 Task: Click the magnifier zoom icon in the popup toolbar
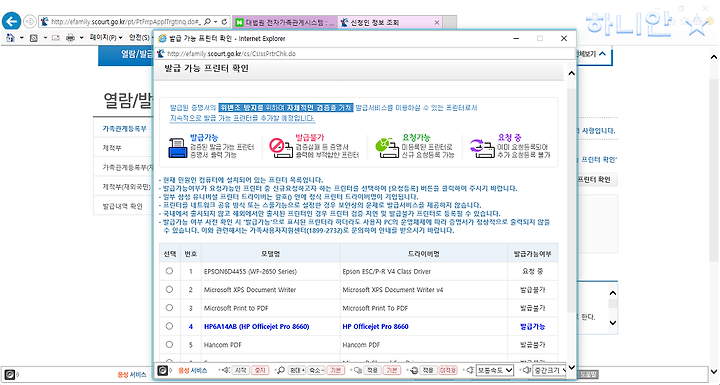(281, 370)
